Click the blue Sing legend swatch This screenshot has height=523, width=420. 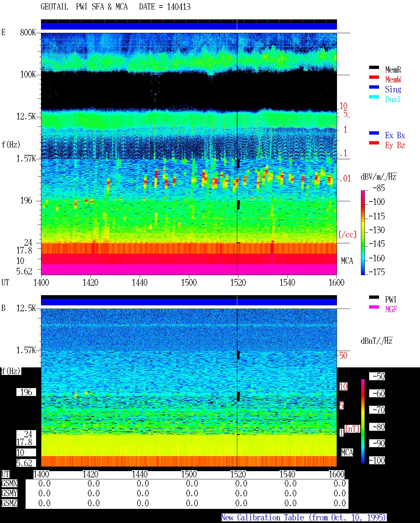pos(374,87)
